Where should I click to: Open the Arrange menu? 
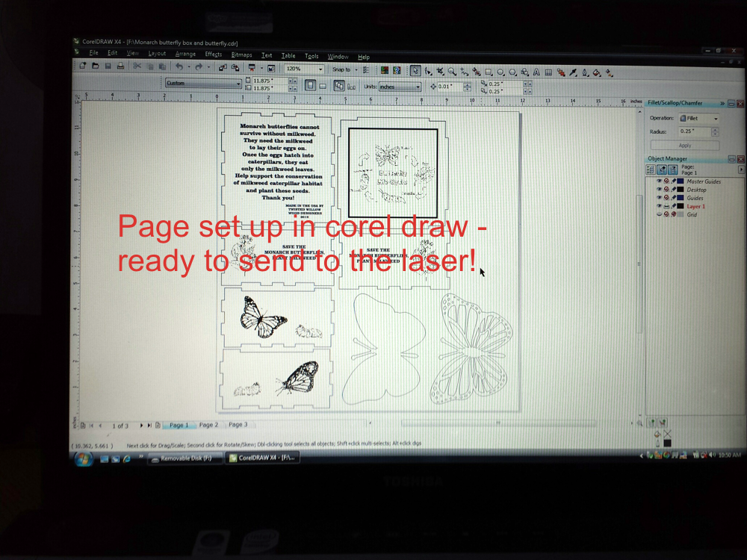point(185,54)
